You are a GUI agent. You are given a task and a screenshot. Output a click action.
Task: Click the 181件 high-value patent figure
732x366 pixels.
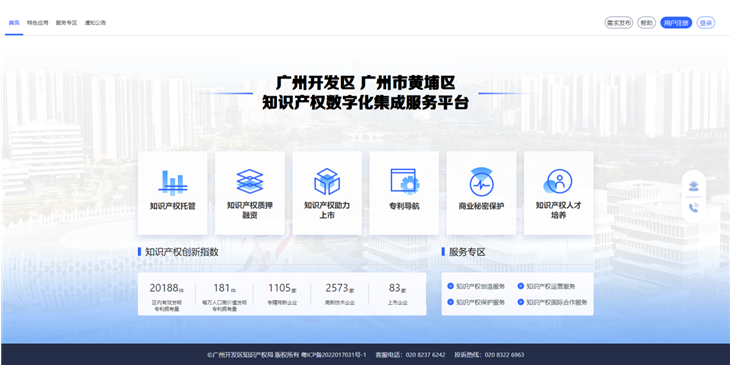click(x=224, y=288)
